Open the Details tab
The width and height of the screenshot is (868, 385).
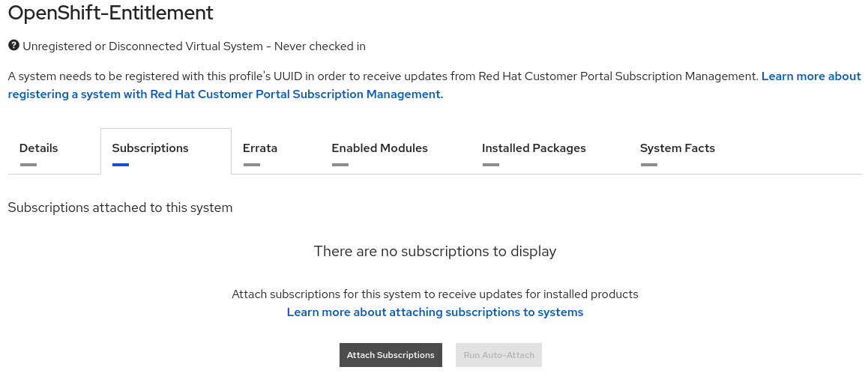(39, 148)
